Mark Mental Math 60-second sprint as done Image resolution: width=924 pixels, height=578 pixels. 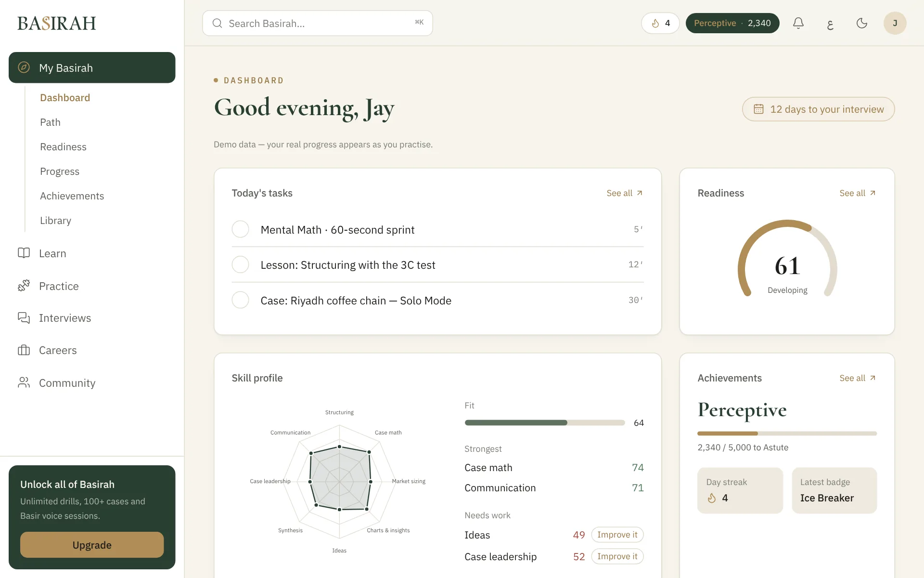240,229
